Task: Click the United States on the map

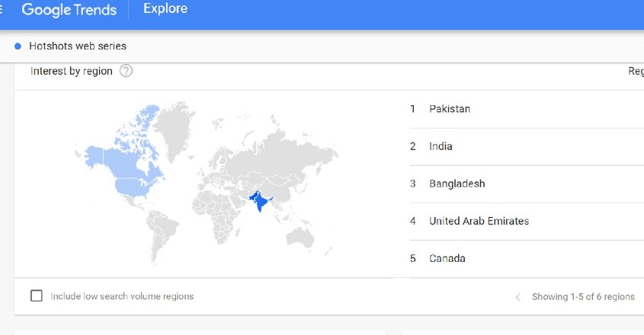Action: [133, 186]
